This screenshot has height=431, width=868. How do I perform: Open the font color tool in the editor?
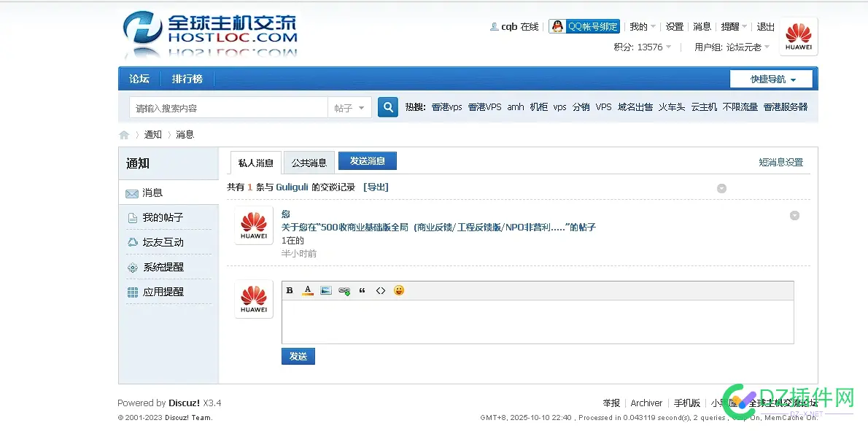coord(307,290)
